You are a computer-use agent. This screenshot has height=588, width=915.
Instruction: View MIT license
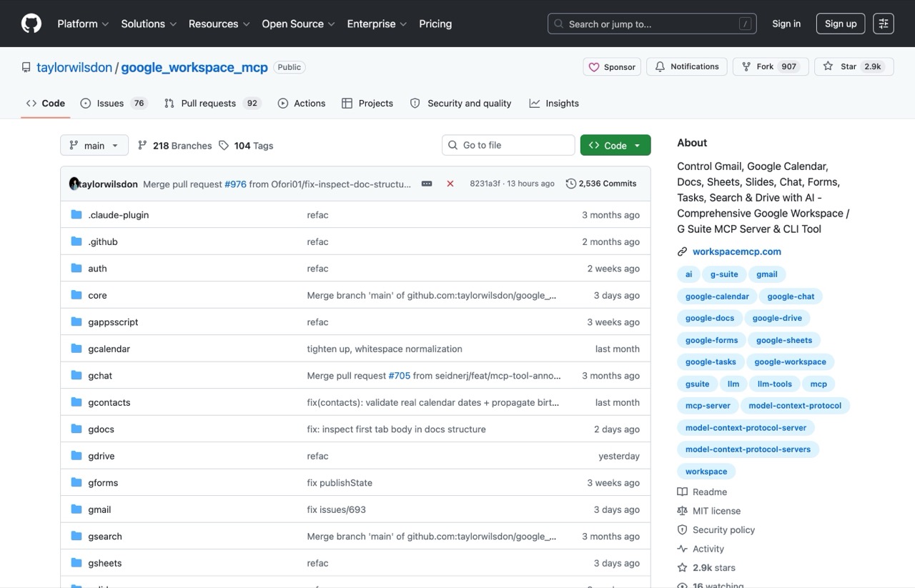tap(709, 511)
